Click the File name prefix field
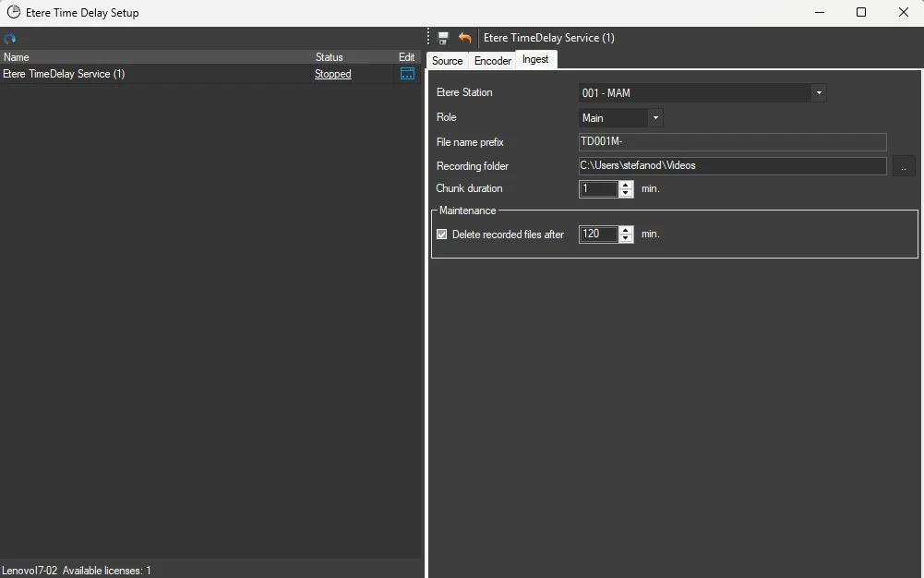Viewport: 924px width, 578px height. pos(731,142)
